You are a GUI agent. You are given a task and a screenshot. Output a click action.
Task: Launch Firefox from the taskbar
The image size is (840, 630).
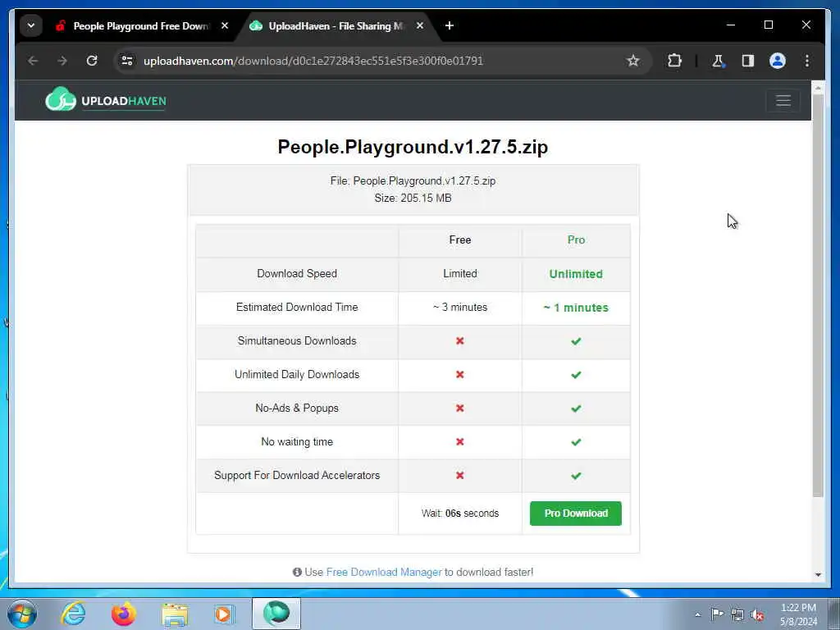124,614
